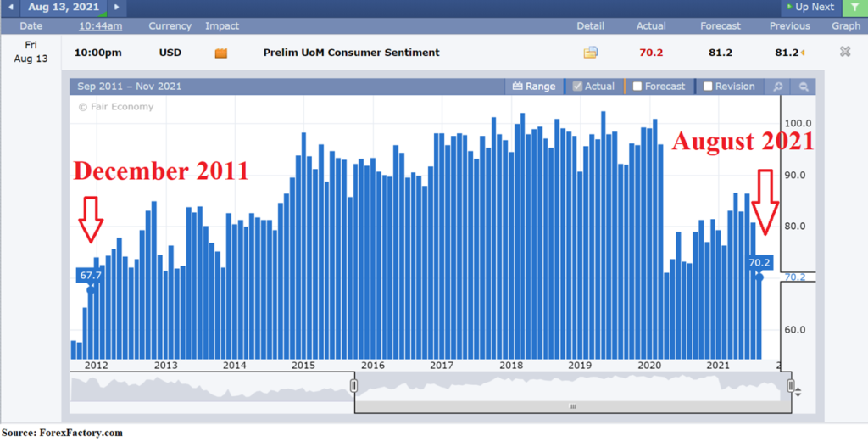Viewport: 868px width, 442px height.
Task: Click the Forecast value 81.2
Action: [x=721, y=53]
